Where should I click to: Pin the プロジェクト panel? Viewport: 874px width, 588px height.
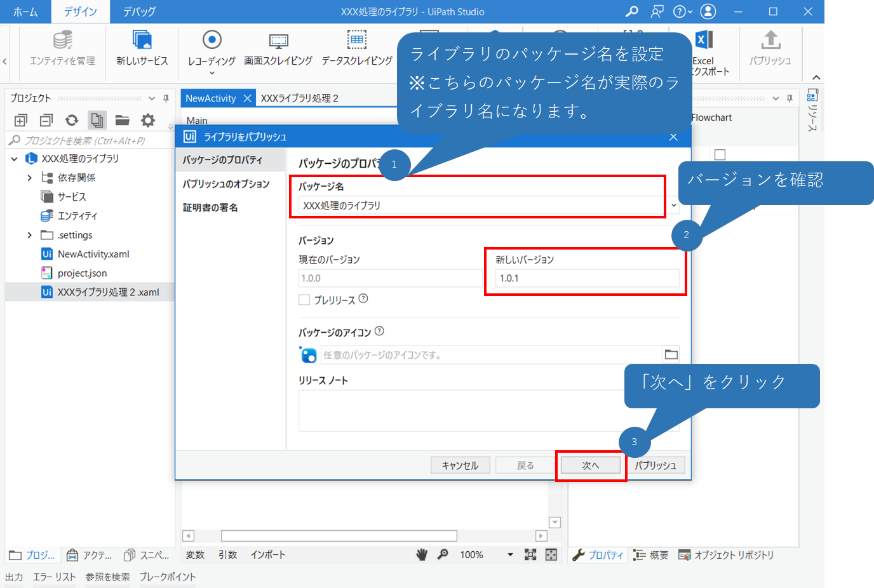pyautogui.click(x=166, y=98)
